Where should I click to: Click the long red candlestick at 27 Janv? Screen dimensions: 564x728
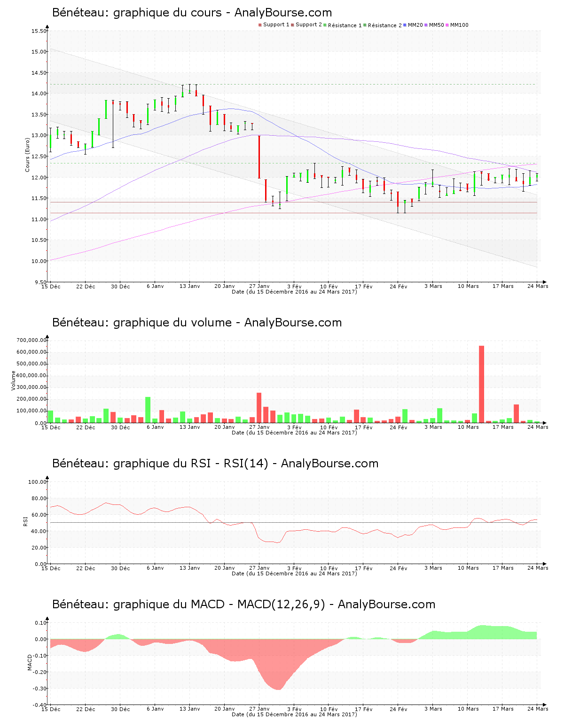click(x=259, y=157)
